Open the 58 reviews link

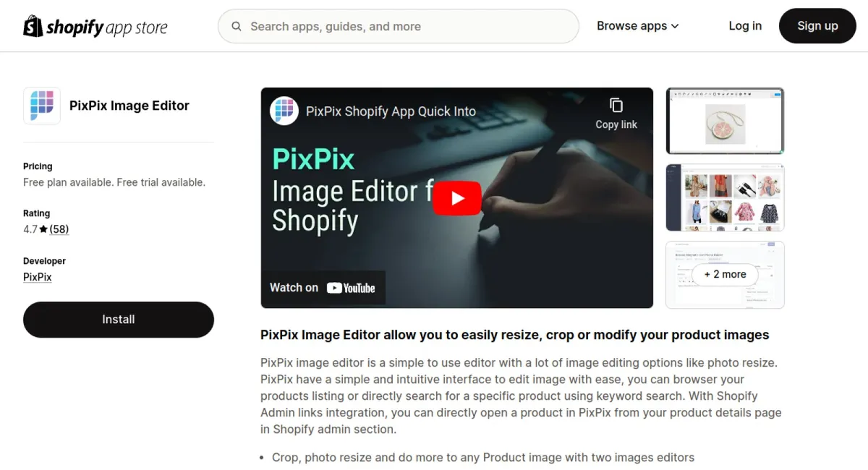point(59,229)
